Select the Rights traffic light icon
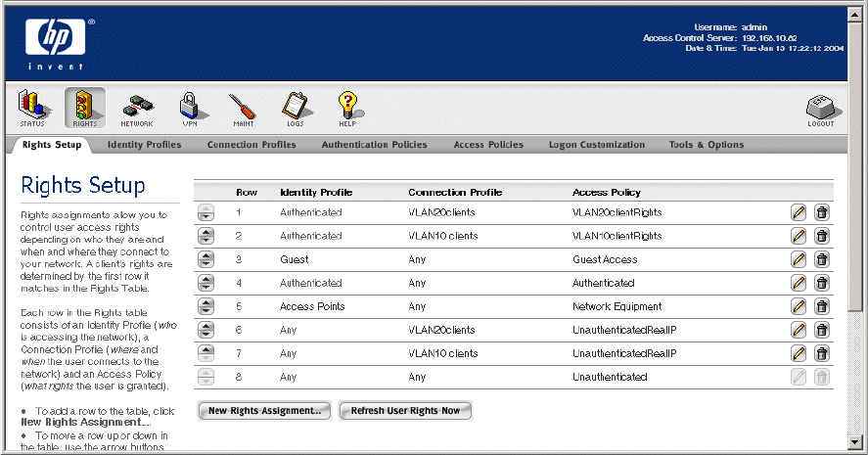This screenshot has width=868, height=455. point(85,108)
